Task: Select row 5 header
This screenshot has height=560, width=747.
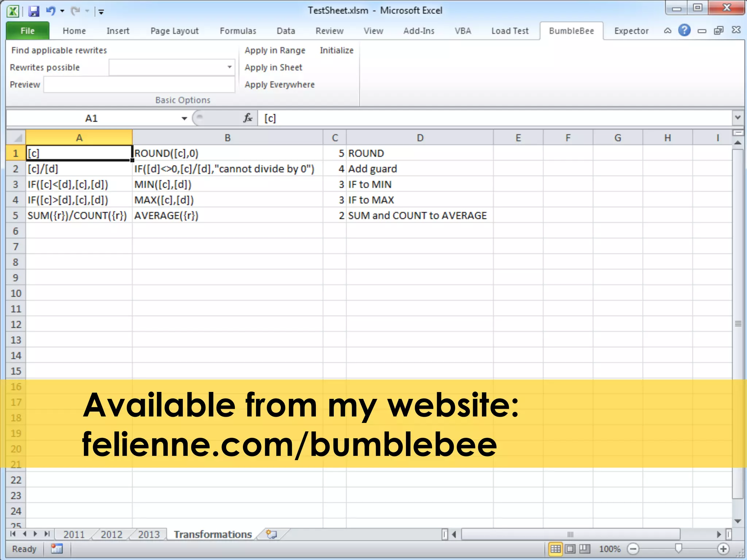Action: 16,215
